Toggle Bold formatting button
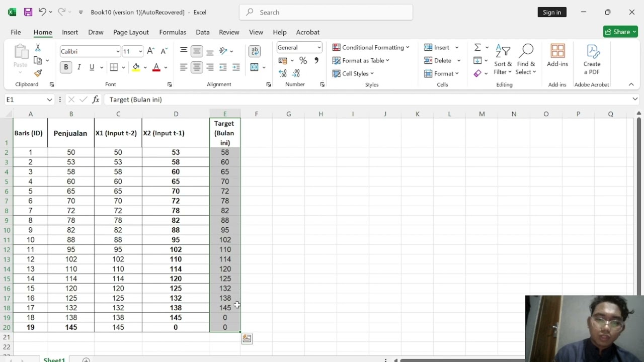Image resolution: width=644 pixels, height=362 pixels. [66, 67]
